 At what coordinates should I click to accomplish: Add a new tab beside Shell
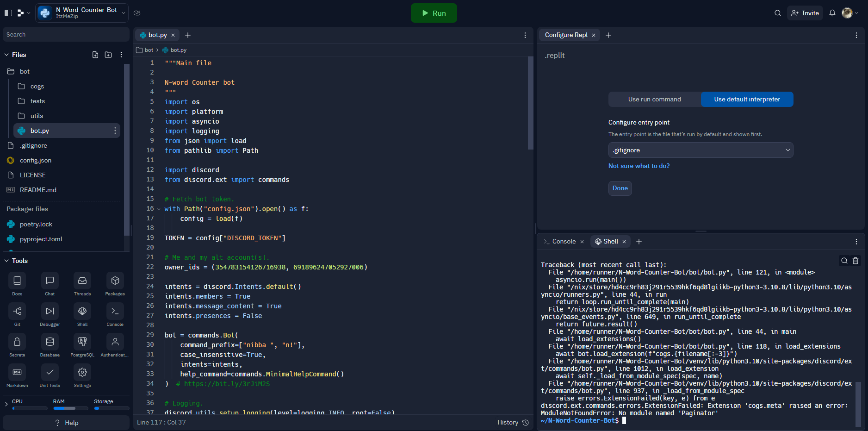(639, 242)
